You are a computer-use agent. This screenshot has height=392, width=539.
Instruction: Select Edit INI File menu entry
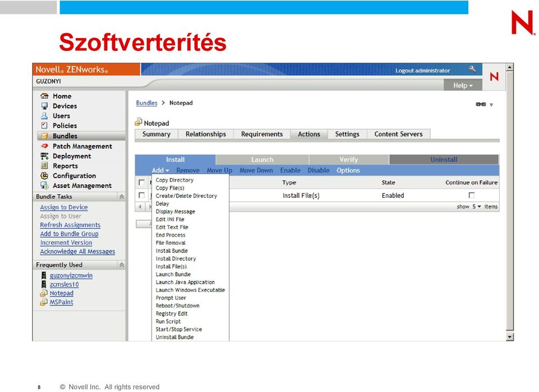(x=170, y=220)
